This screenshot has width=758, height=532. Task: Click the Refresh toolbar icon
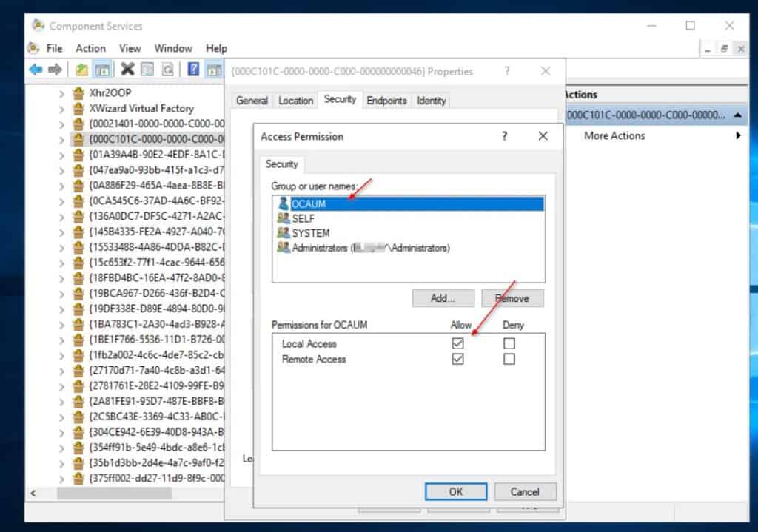[167, 70]
